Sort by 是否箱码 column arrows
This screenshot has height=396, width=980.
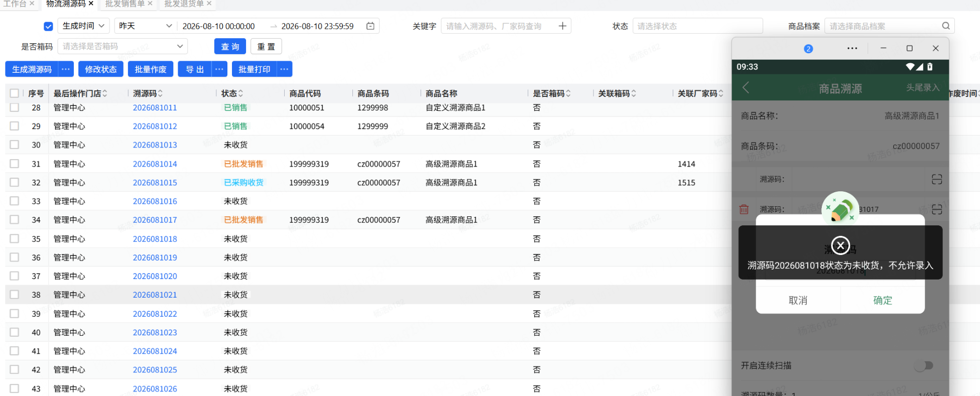(x=568, y=93)
